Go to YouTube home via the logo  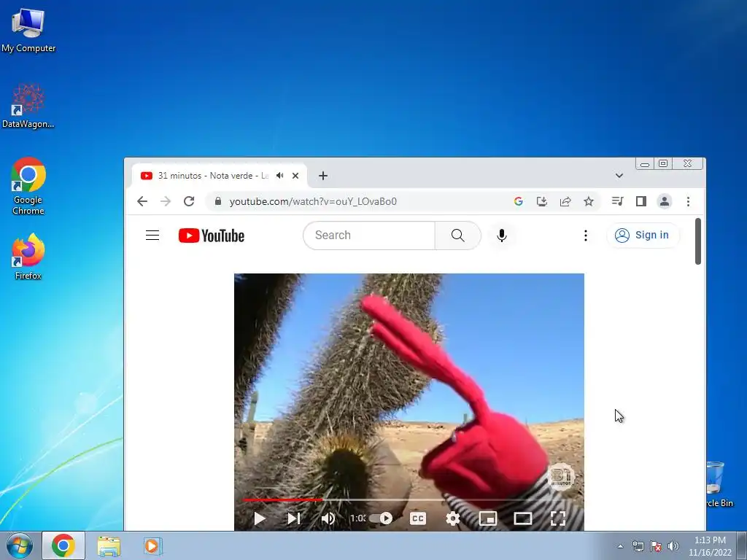pos(212,236)
